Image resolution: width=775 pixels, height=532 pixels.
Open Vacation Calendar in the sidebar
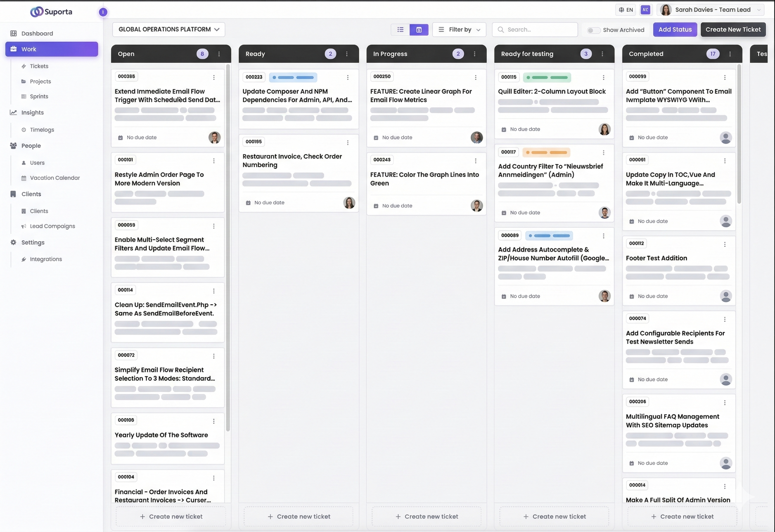tap(55, 178)
